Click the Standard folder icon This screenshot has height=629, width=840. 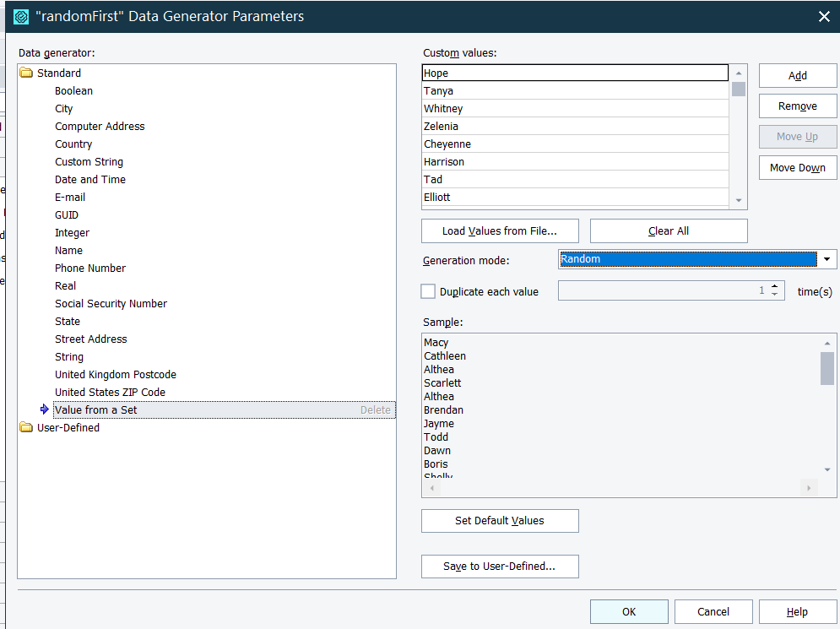point(26,73)
